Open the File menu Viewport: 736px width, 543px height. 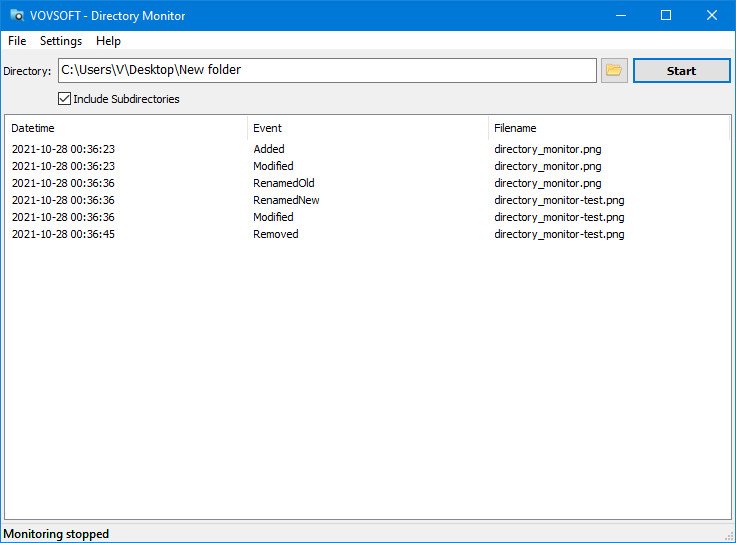point(17,41)
